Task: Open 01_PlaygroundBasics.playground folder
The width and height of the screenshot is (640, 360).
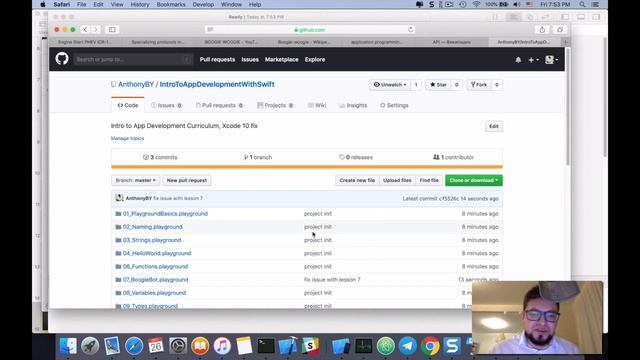Action: (165, 213)
